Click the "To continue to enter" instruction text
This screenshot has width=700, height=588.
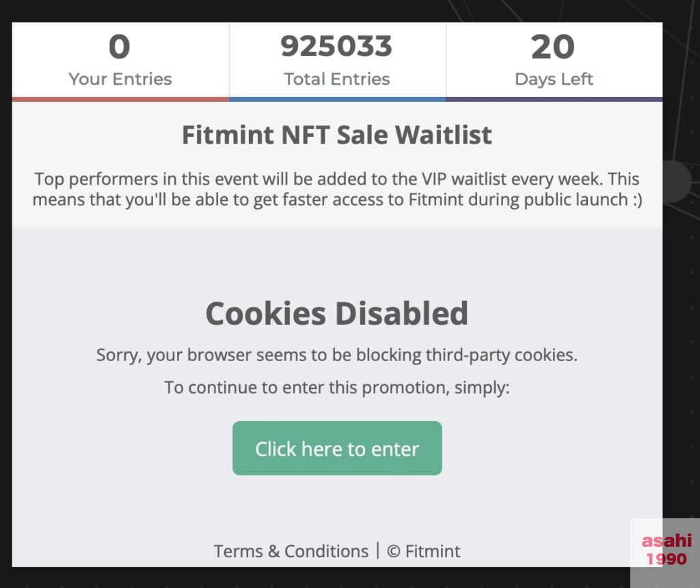click(x=337, y=388)
